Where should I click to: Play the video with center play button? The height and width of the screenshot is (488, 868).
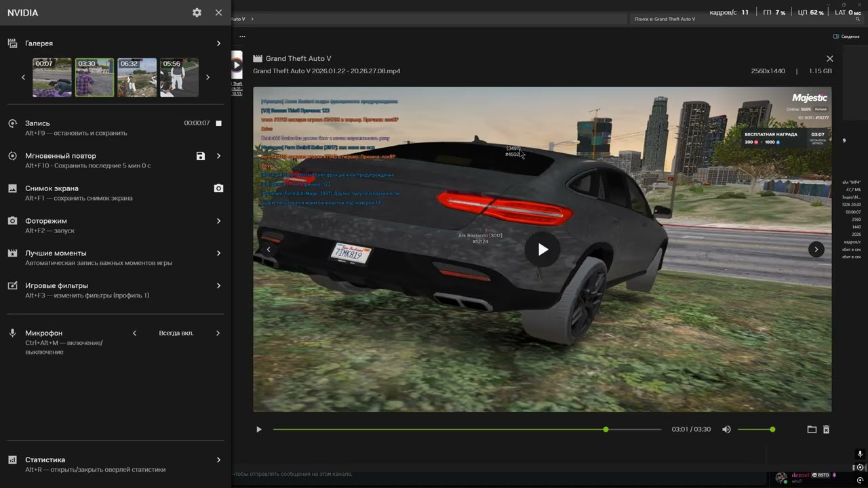point(542,249)
